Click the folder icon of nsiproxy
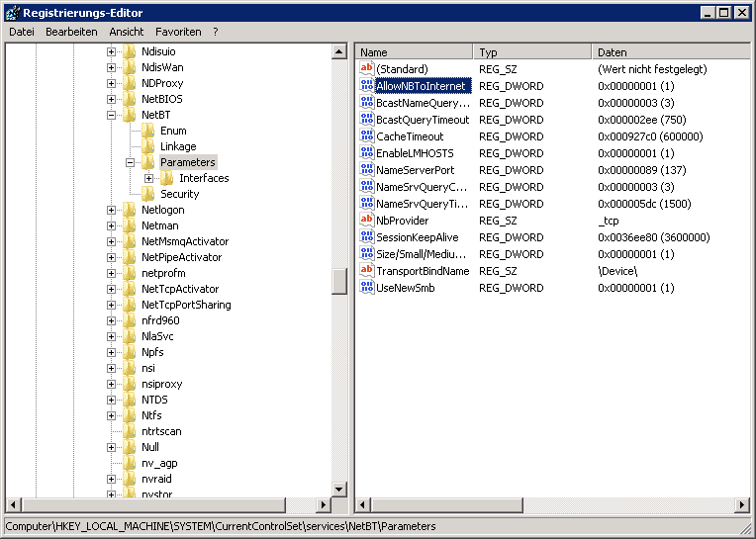Screen dimensions: 756x539 tap(130, 384)
